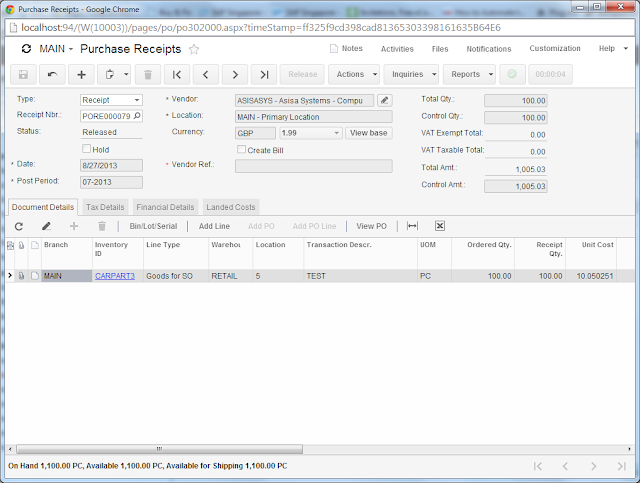The width and height of the screenshot is (640, 483).
Task: Open the CARPART3 inventory link
Action: pyautogui.click(x=115, y=276)
